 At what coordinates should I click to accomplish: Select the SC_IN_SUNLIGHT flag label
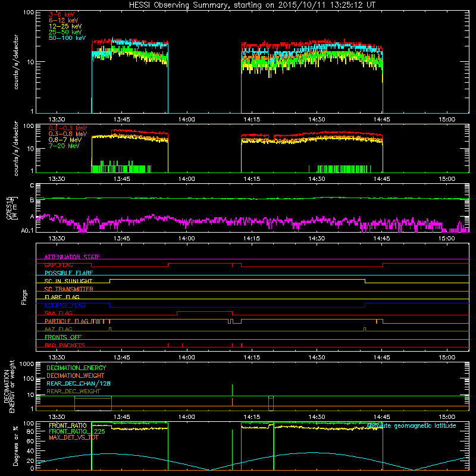(x=68, y=281)
